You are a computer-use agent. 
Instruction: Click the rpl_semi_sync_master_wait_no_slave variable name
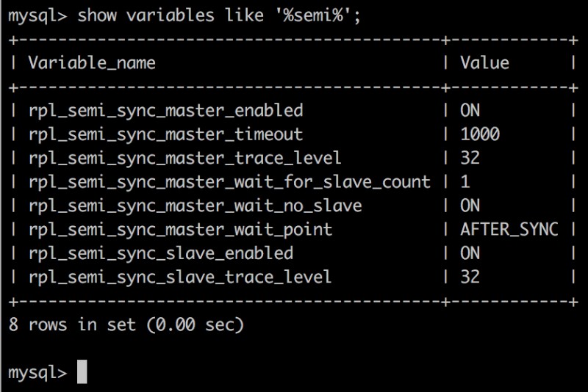coord(195,206)
